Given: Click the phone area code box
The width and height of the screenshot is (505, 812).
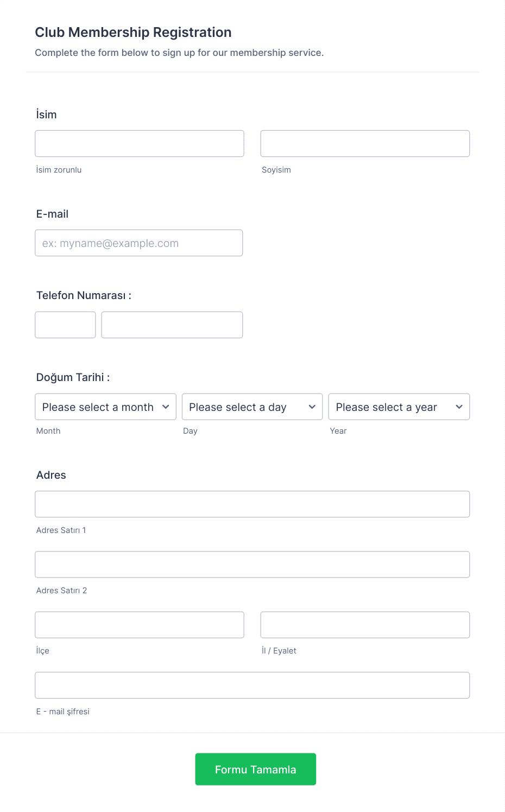Looking at the screenshot, I should click(x=65, y=325).
